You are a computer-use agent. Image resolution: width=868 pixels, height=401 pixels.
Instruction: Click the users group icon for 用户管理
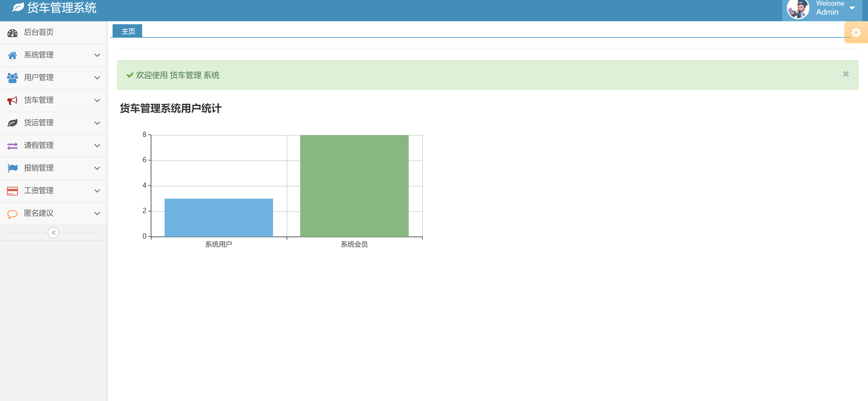point(12,78)
